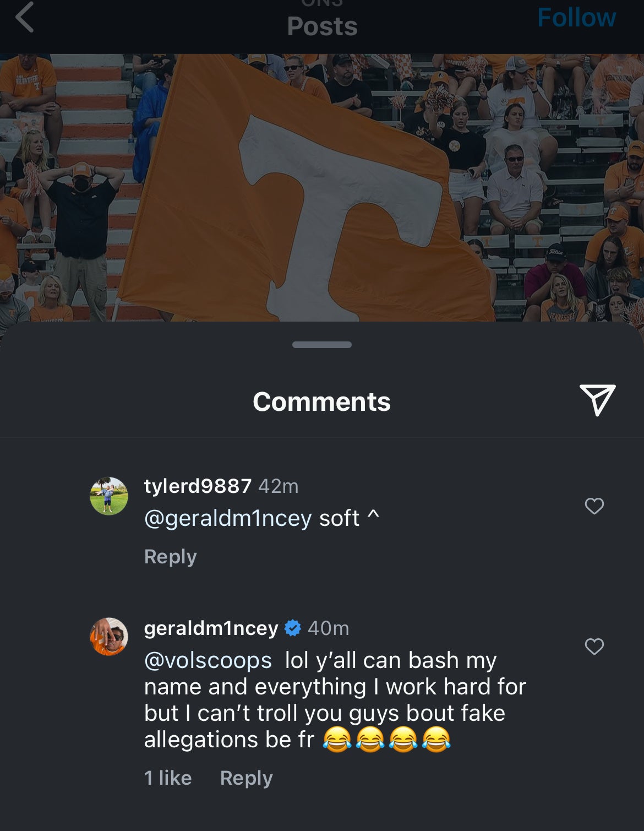Tap the blue verified badge

click(x=293, y=628)
